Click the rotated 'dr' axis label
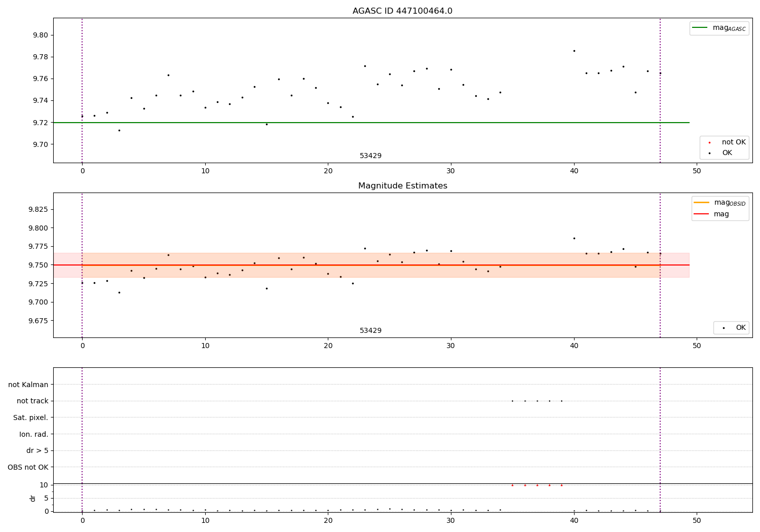This screenshot has width=760, height=532. [x=33, y=498]
